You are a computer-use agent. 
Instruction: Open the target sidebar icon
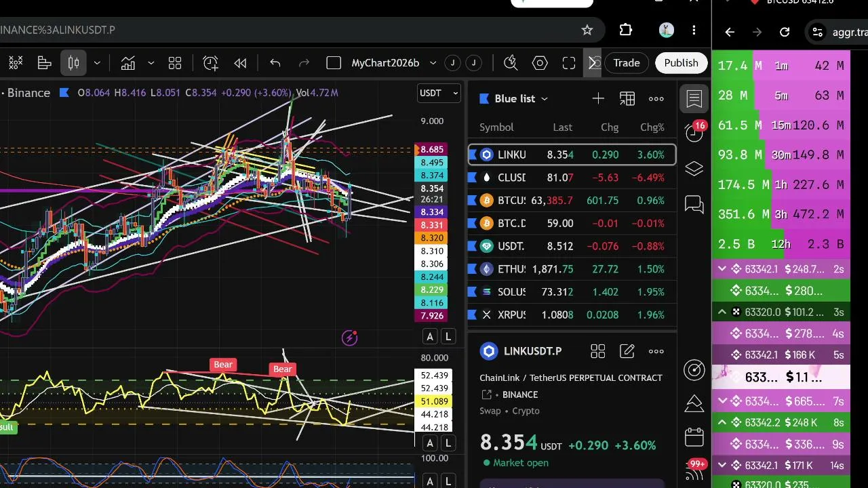694,369
